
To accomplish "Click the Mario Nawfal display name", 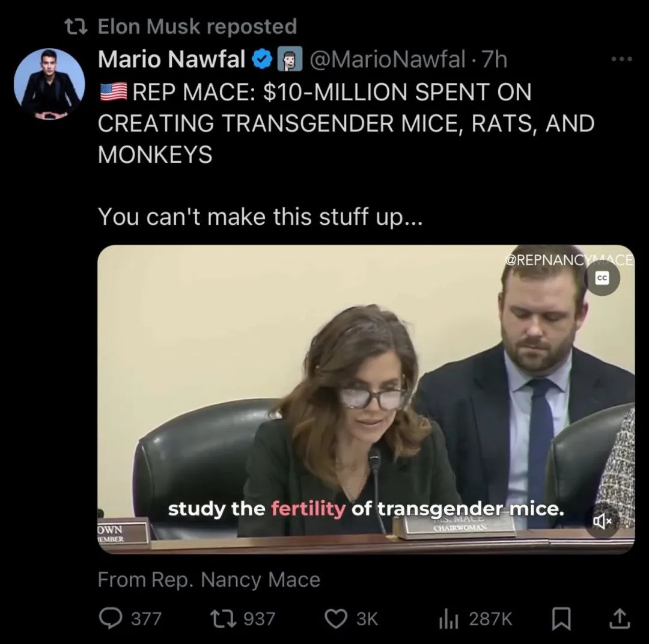I will click(x=171, y=59).
